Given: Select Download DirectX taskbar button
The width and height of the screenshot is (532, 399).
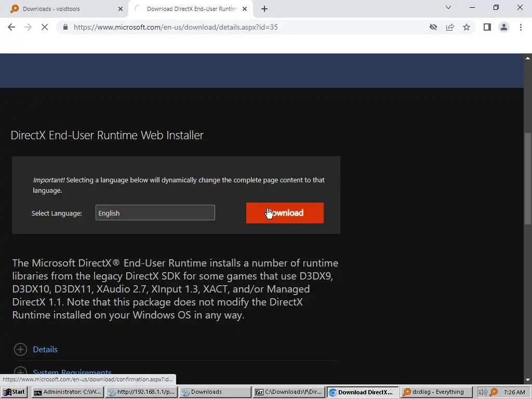Looking at the screenshot, I should pyautogui.click(x=363, y=392).
